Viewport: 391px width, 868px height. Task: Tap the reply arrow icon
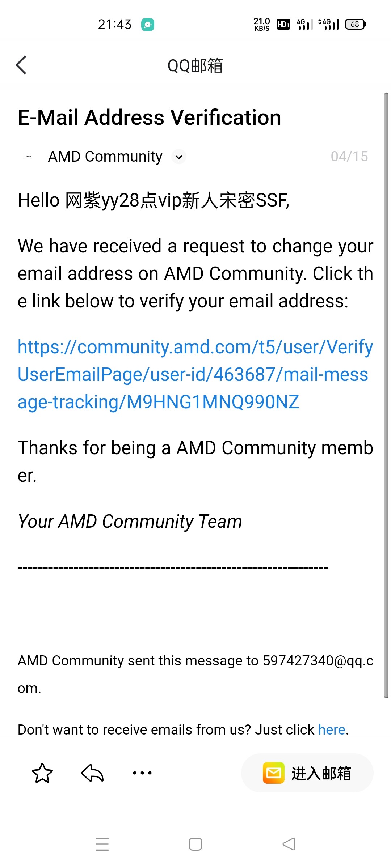click(x=92, y=773)
